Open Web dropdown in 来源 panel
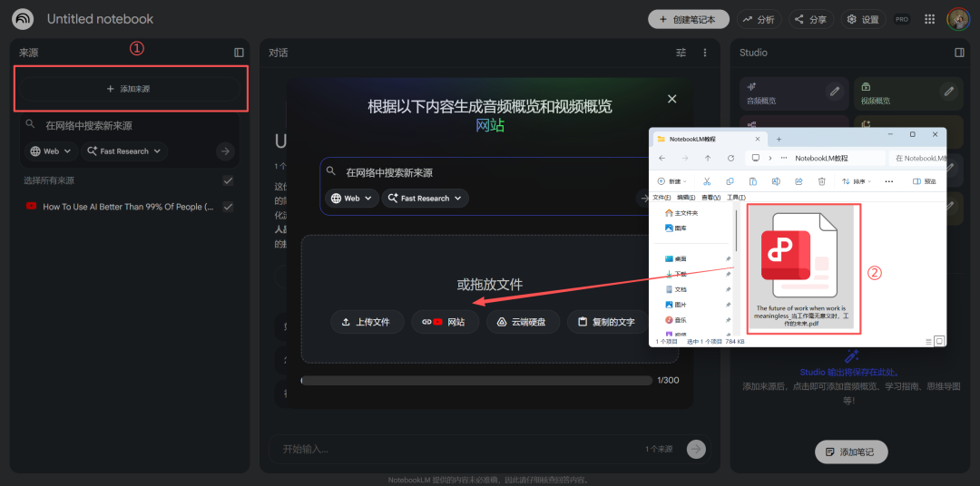 [51, 151]
